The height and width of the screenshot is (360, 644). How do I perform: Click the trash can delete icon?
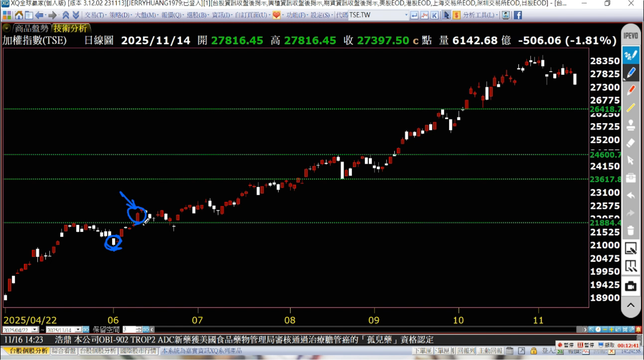click(631, 230)
